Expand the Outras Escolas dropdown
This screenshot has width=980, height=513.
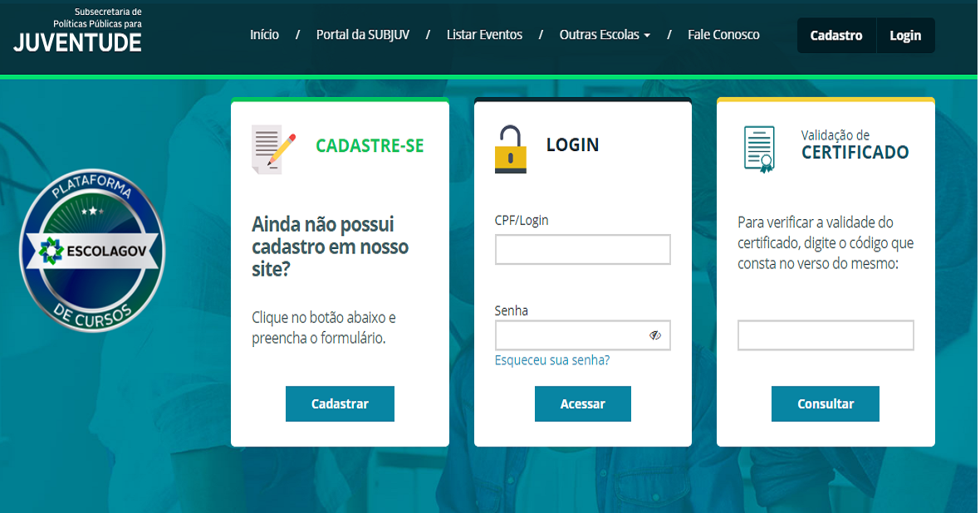click(605, 35)
